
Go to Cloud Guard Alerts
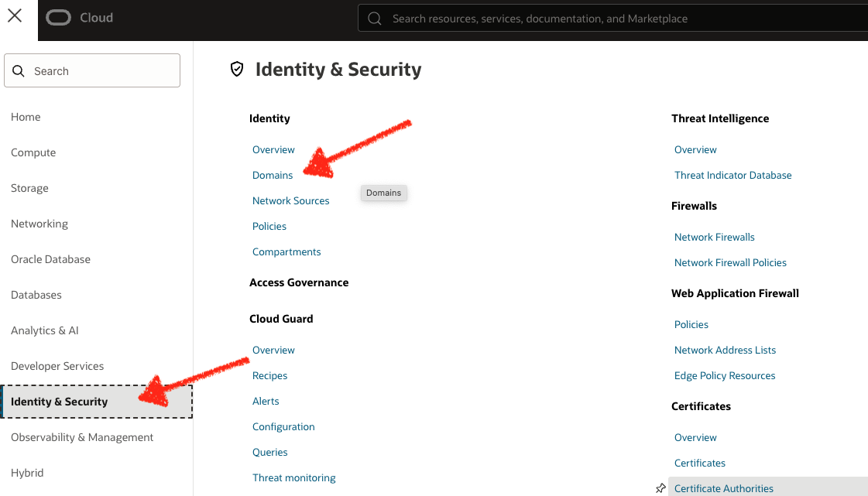point(266,401)
